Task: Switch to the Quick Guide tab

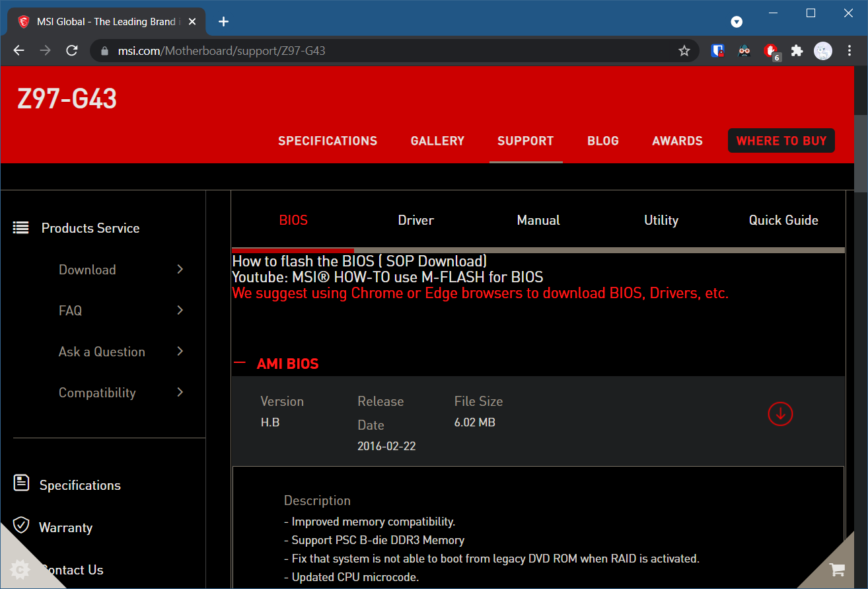Action: 783,220
